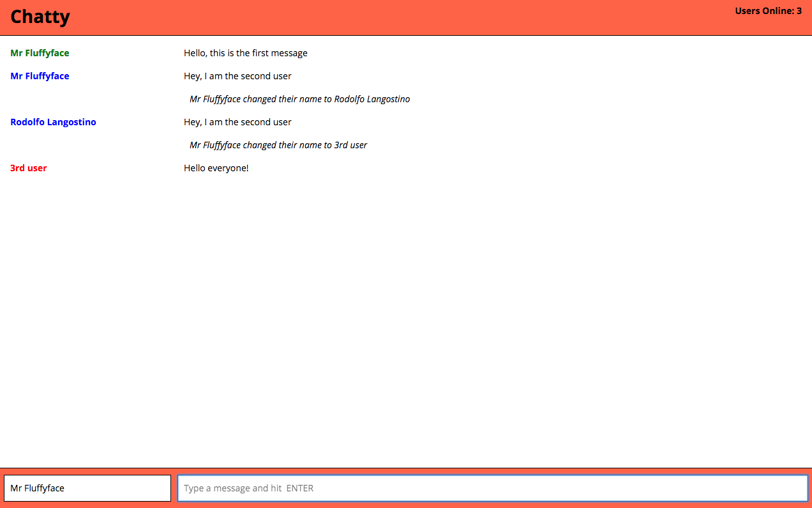Select the green Mr Fluffyface username
The image size is (812, 508).
pos(40,53)
